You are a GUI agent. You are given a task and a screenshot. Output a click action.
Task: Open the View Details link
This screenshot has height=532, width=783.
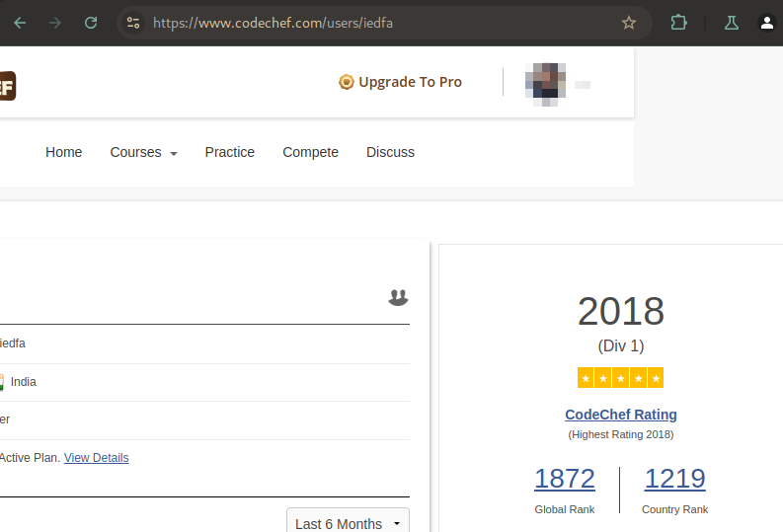pos(97,458)
